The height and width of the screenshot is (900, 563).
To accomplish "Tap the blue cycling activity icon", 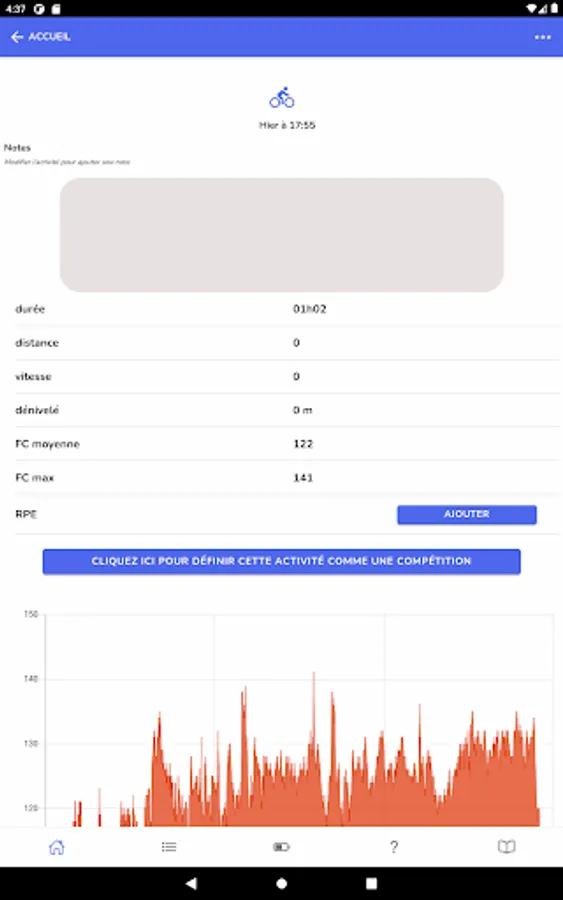I will [x=282, y=98].
